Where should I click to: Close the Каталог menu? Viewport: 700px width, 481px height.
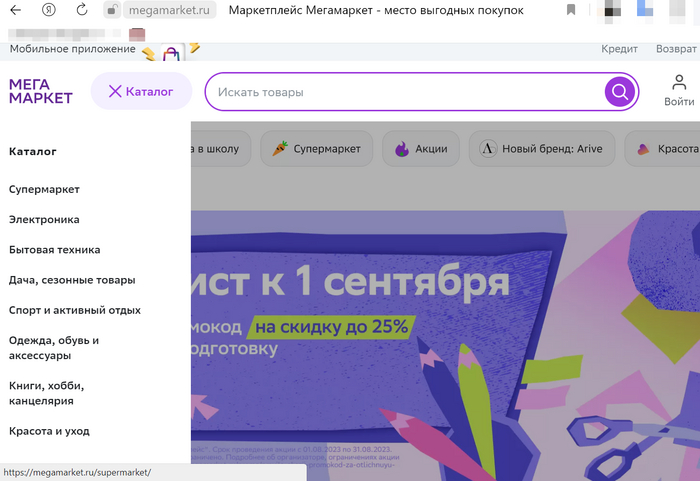141,92
